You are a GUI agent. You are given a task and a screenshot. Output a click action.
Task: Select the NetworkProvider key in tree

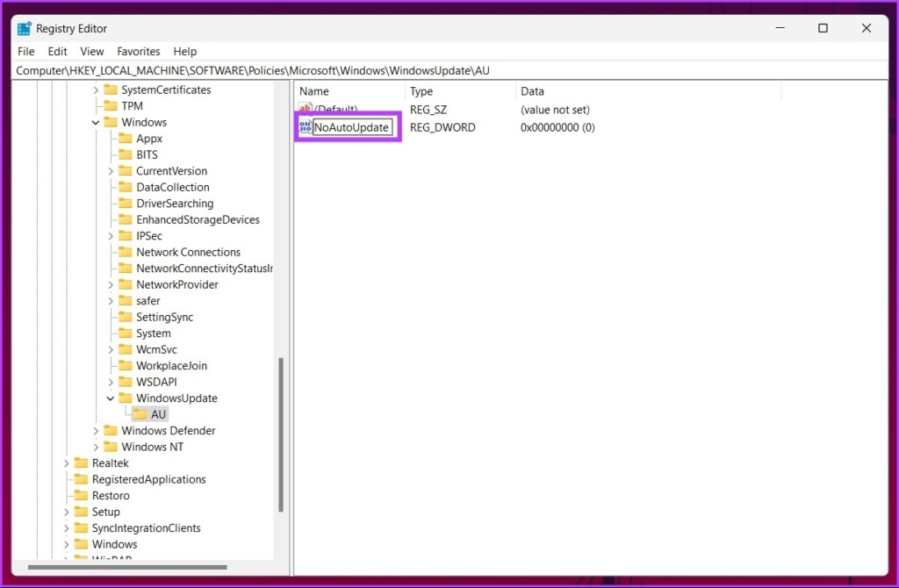(177, 284)
